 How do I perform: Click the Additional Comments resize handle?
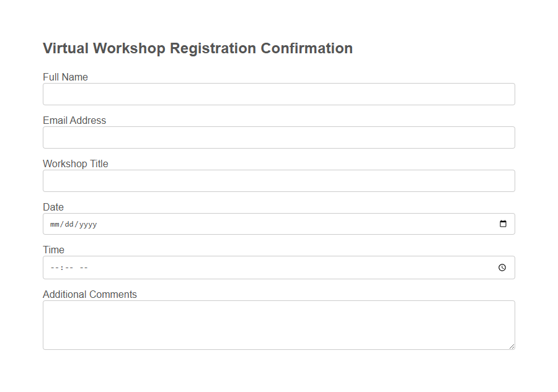(x=512, y=347)
